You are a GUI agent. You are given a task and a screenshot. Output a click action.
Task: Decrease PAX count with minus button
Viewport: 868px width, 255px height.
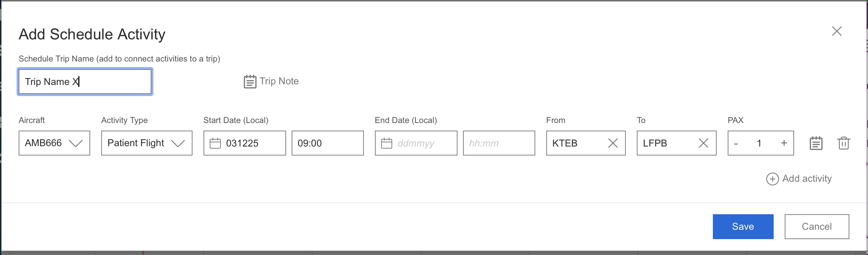pos(736,143)
